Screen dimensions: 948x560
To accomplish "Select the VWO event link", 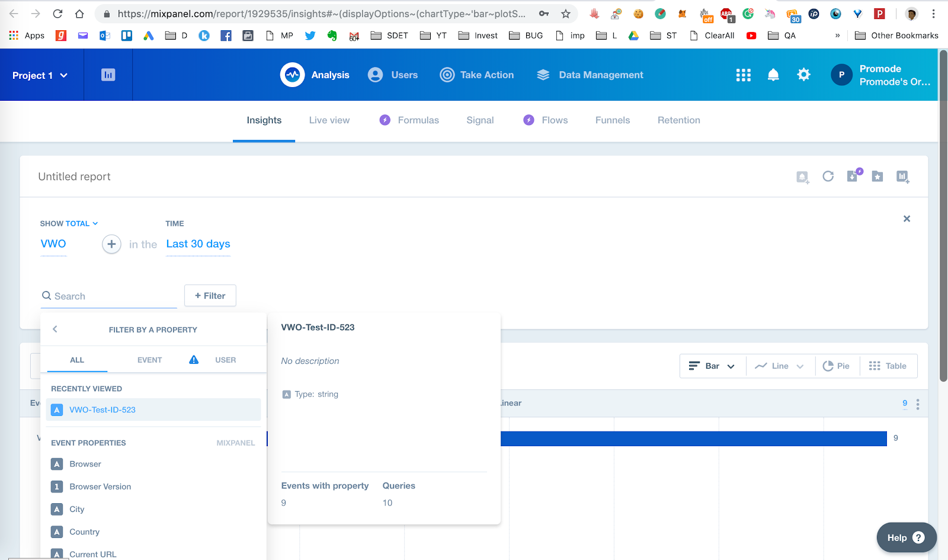I will click(53, 244).
